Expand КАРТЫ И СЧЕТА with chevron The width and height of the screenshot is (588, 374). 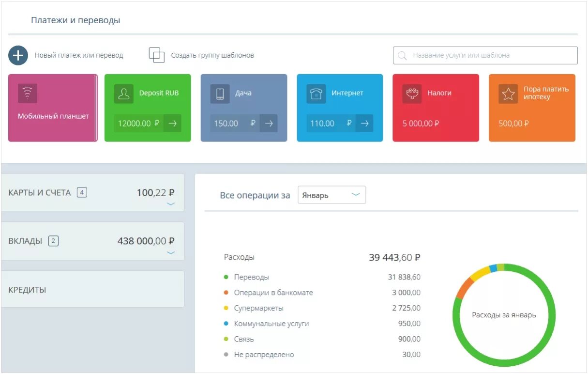(171, 204)
